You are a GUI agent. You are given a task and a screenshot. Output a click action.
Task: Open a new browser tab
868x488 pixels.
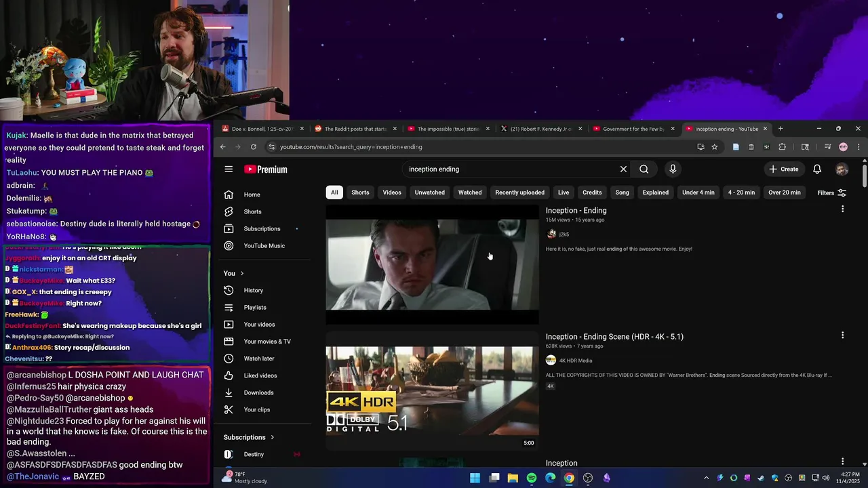pyautogui.click(x=781, y=129)
